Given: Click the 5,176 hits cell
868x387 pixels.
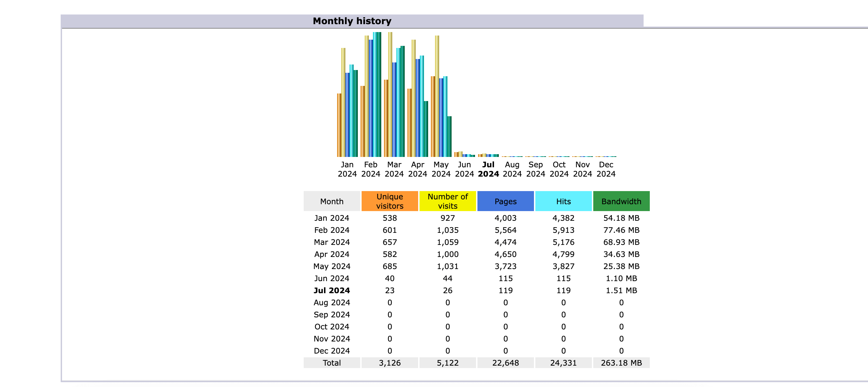Looking at the screenshot, I should [564, 242].
